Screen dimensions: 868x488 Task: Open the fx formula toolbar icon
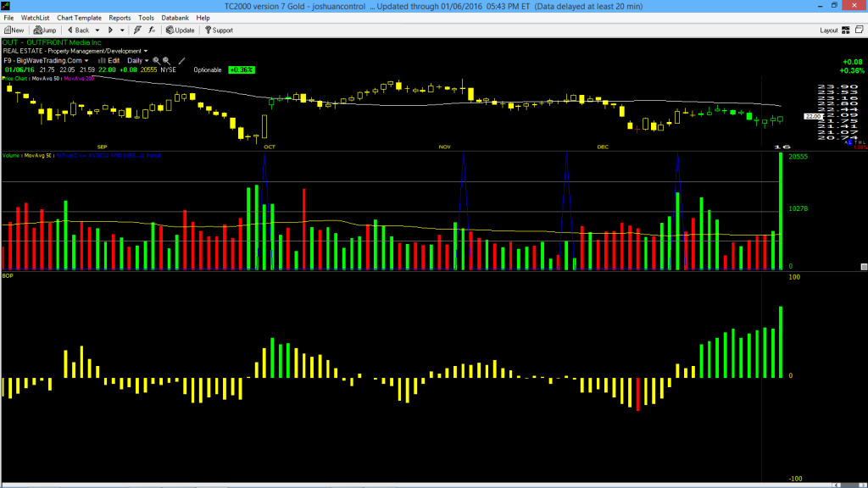(152, 30)
